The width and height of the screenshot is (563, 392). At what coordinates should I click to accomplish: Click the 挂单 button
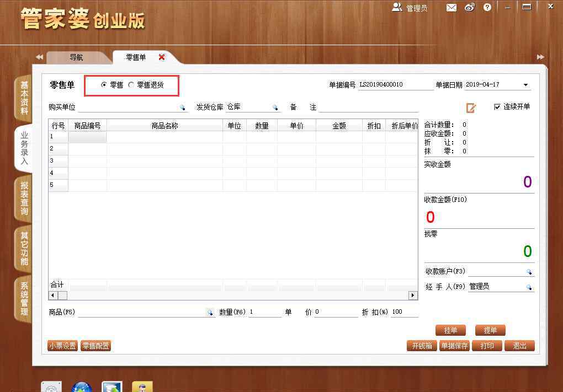click(450, 330)
